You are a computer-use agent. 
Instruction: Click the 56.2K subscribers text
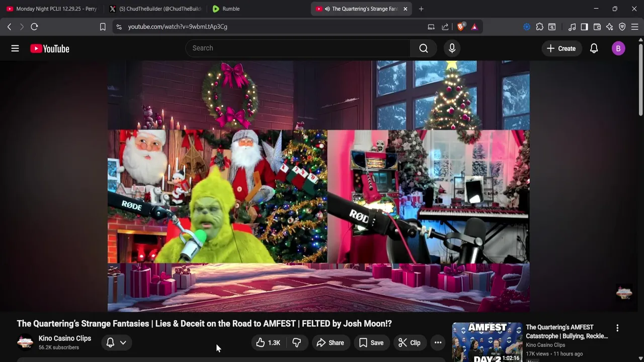pos(59,347)
